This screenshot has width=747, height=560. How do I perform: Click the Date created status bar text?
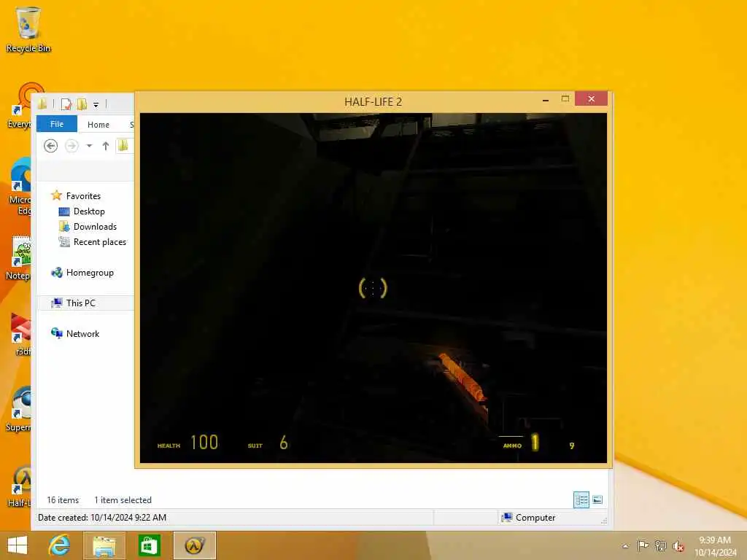point(102,518)
